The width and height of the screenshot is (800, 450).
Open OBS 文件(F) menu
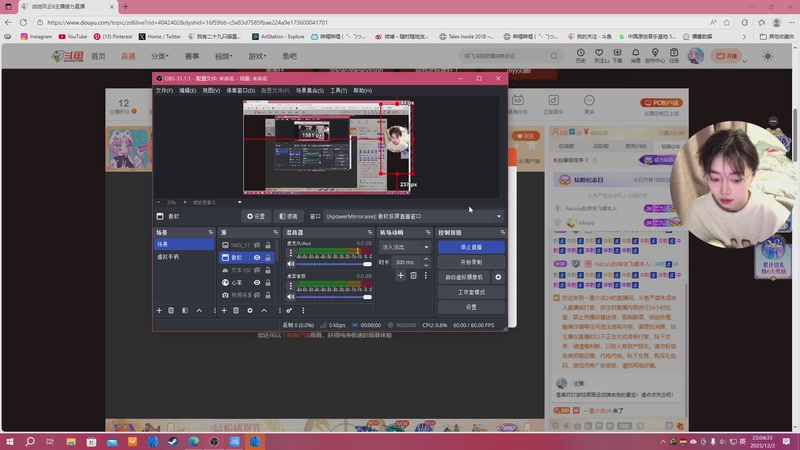point(164,90)
